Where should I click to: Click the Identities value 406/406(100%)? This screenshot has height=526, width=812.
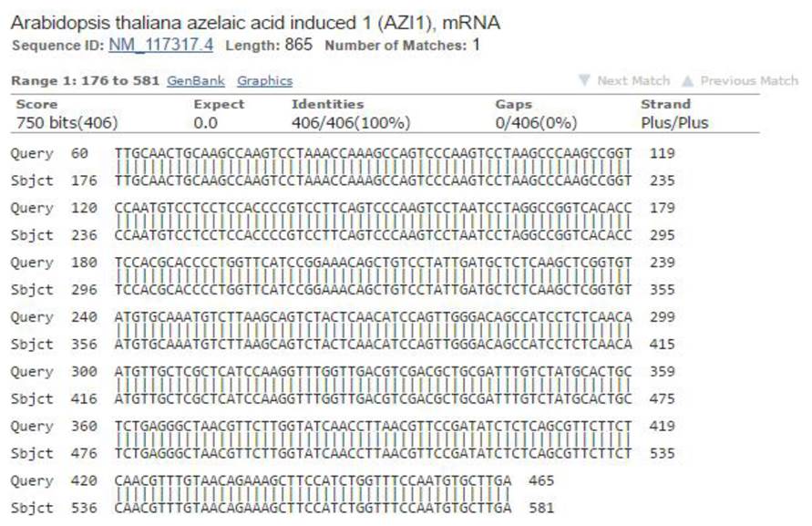(x=350, y=122)
